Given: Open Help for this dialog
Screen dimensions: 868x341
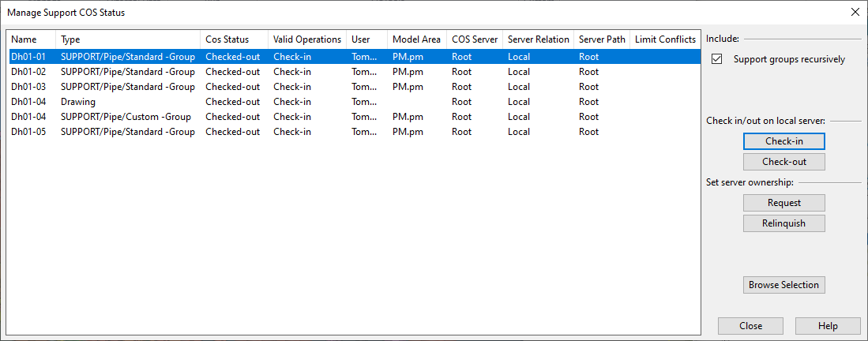Looking at the screenshot, I should pos(828,326).
